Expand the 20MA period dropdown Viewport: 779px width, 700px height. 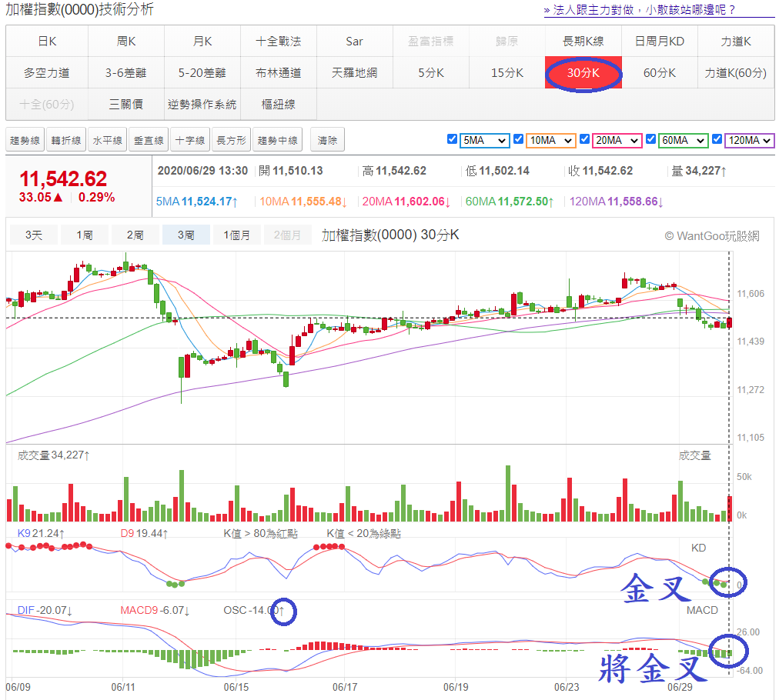point(617,141)
